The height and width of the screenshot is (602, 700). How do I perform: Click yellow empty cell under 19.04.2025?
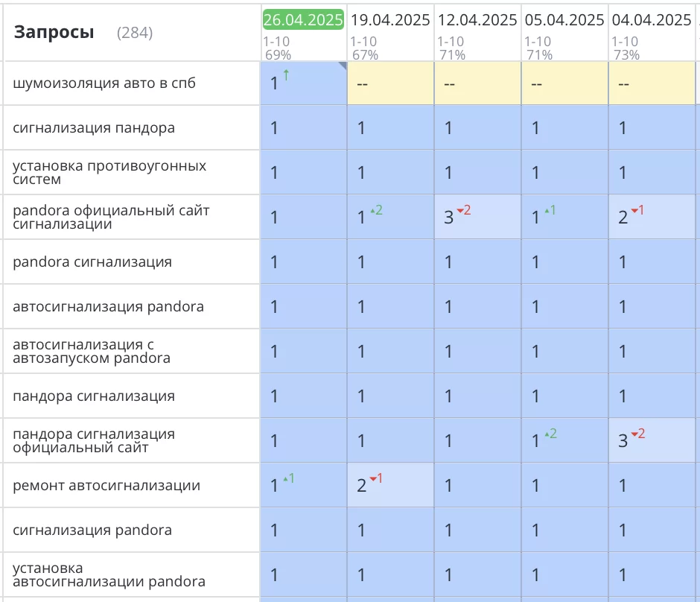tap(390, 84)
